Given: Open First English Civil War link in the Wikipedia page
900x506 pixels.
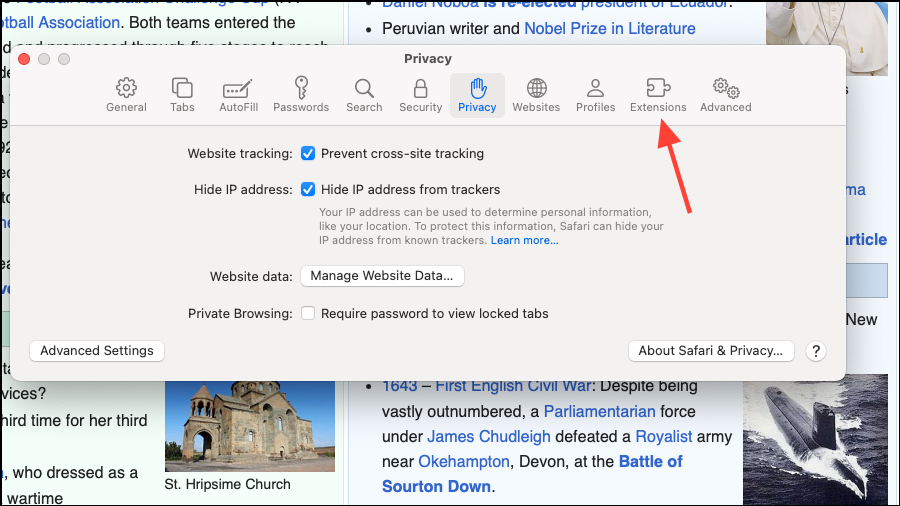Looking at the screenshot, I should pyautogui.click(x=513, y=387).
